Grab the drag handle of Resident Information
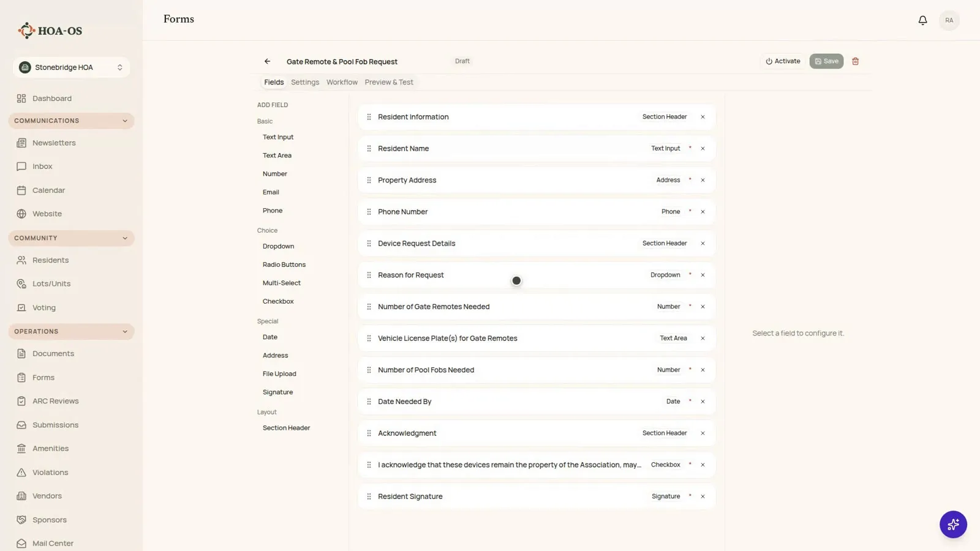The height and width of the screenshot is (551, 980). [x=369, y=117]
